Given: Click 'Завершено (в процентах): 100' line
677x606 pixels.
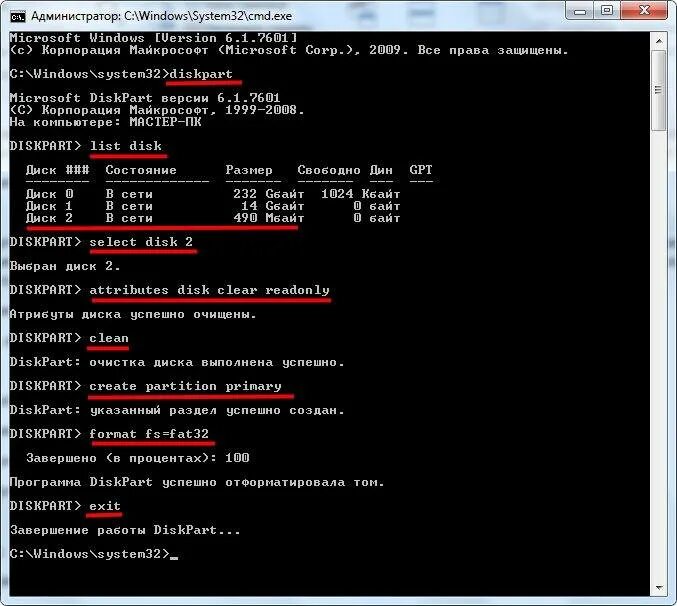Looking at the screenshot, I should tap(137, 458).
